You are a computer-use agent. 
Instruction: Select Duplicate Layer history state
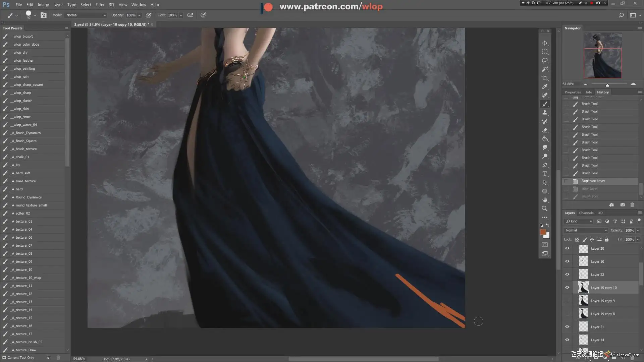point(593,181)
